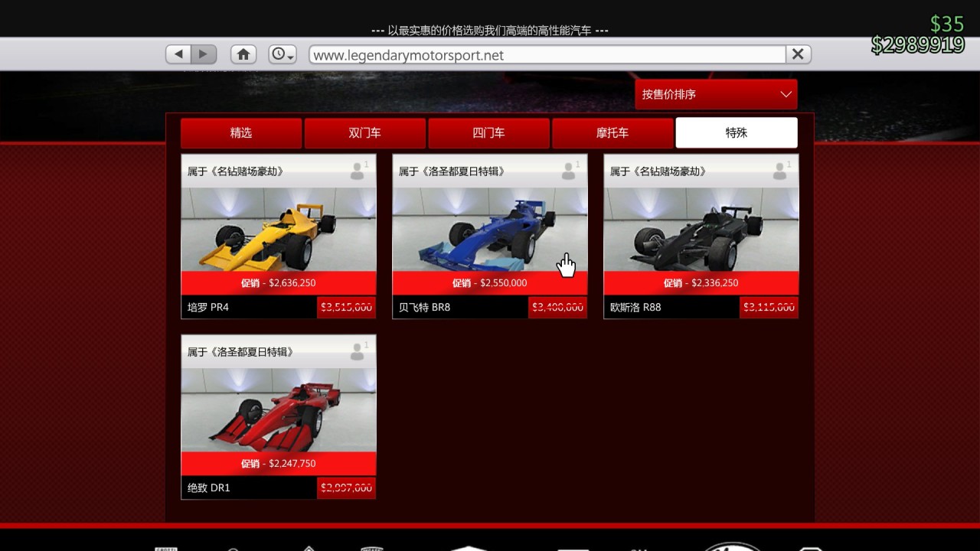Viewport: 980px width, 551px height.
Task: Close the browser with the X button
Action: tap(798, 54)
